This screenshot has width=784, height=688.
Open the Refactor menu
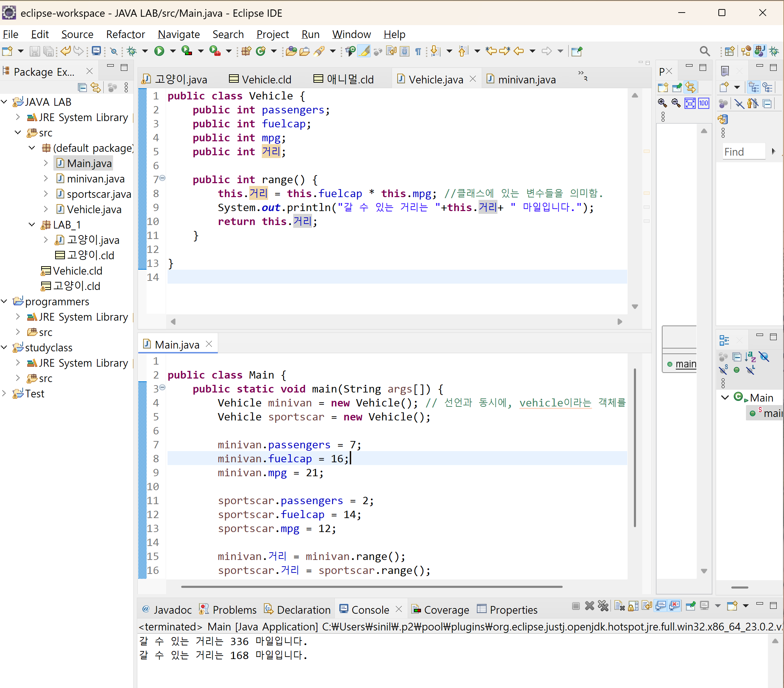[125, 35]
